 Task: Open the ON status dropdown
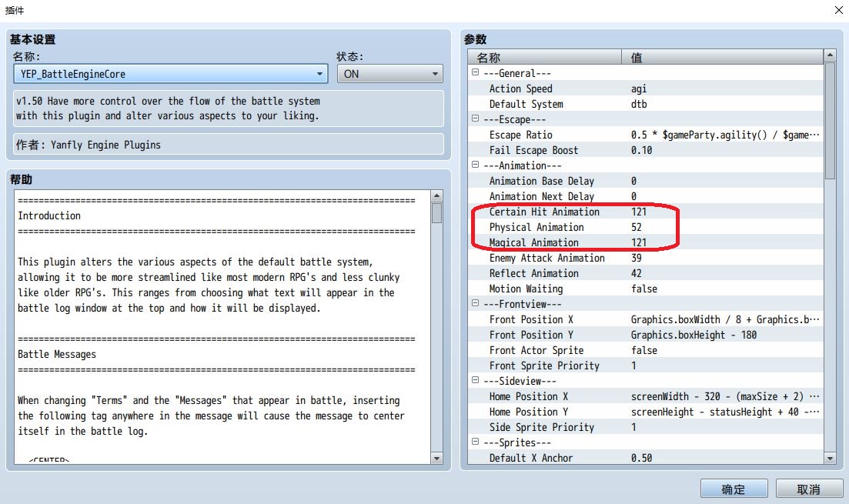coord(389,74)
